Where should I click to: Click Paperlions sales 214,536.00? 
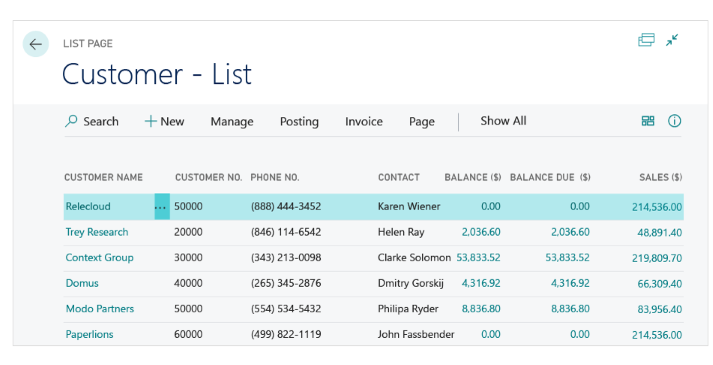tap(657, 335)
